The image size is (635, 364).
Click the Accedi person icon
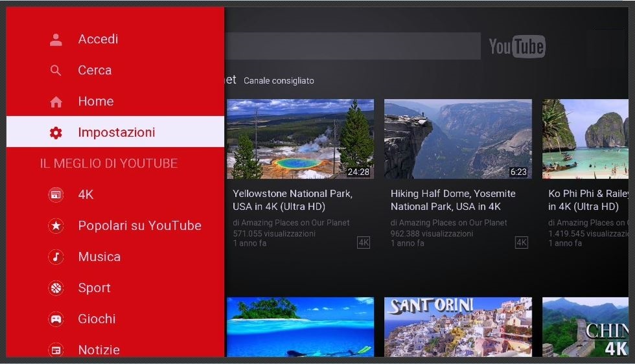(56, 40)
